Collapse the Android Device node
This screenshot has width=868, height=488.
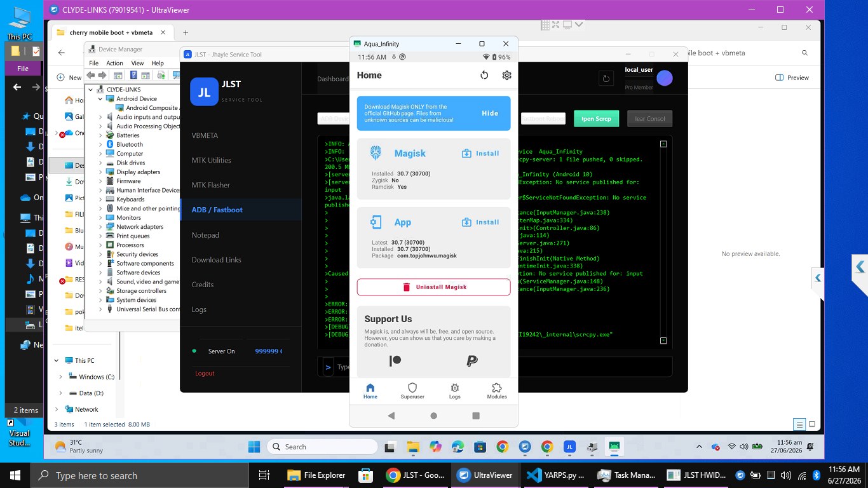point(100,99)
